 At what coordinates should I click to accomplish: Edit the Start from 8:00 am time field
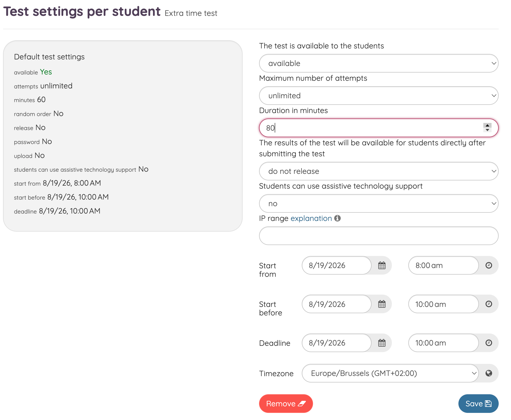click(443, 265)
